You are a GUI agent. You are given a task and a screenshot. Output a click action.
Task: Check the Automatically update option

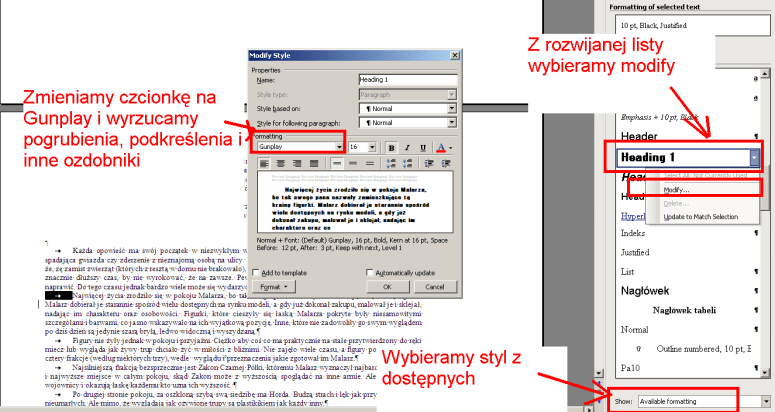pyautogui.click(x=372, y=272)
